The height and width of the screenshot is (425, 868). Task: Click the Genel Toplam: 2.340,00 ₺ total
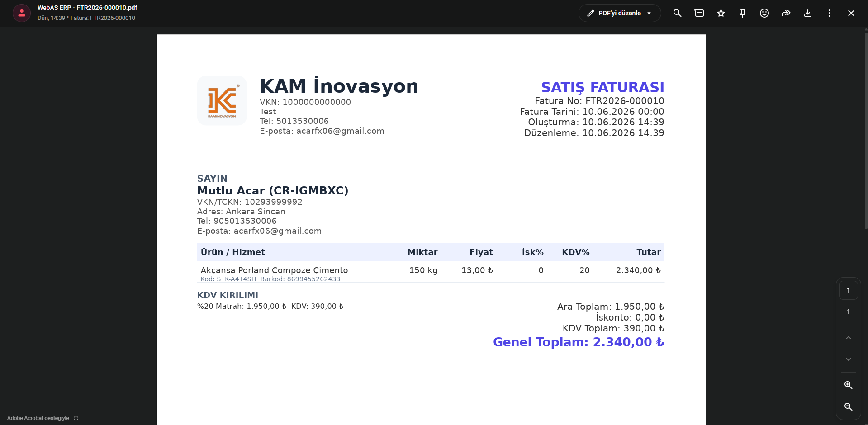coord(579,342)
